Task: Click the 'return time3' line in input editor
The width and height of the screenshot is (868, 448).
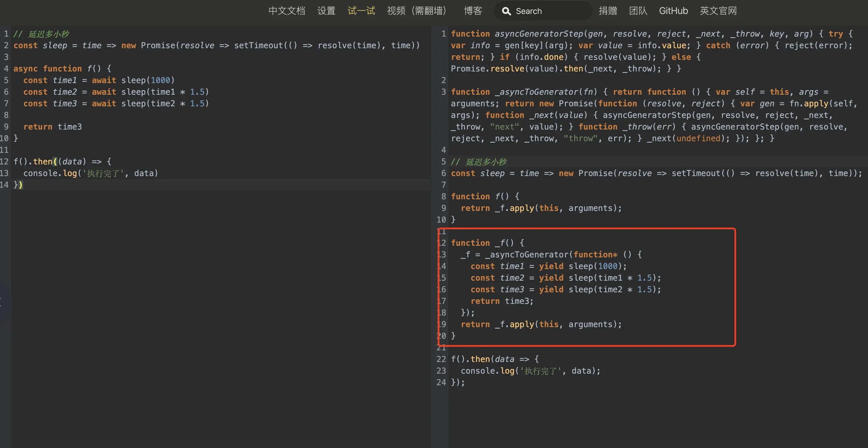Action: [53, 127]
